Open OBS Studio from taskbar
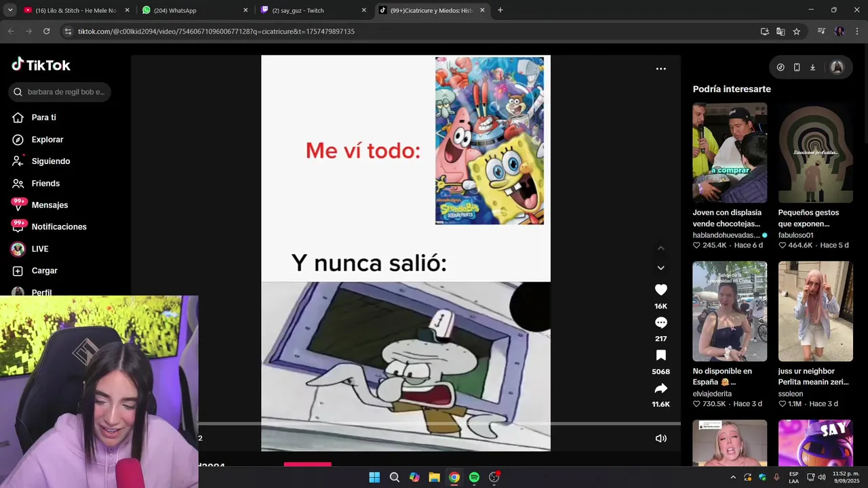The image size is (868, 488). tap(494, 477)
